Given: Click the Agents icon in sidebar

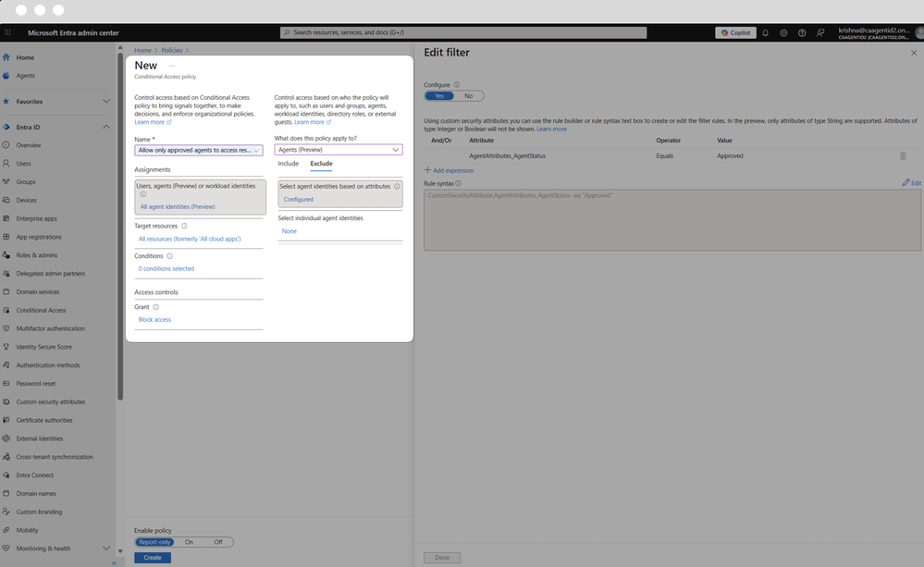Looking at the screenshot, I should [6, 76].
